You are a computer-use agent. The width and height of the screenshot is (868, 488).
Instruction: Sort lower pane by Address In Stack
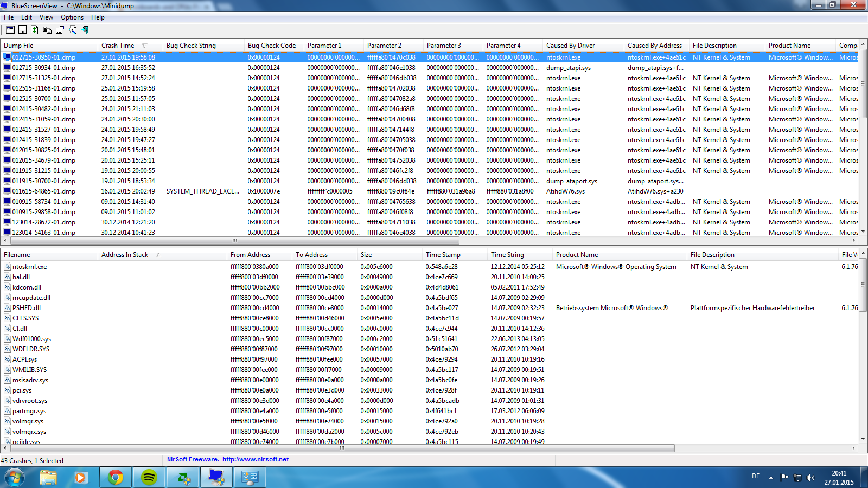click(162, 255)
